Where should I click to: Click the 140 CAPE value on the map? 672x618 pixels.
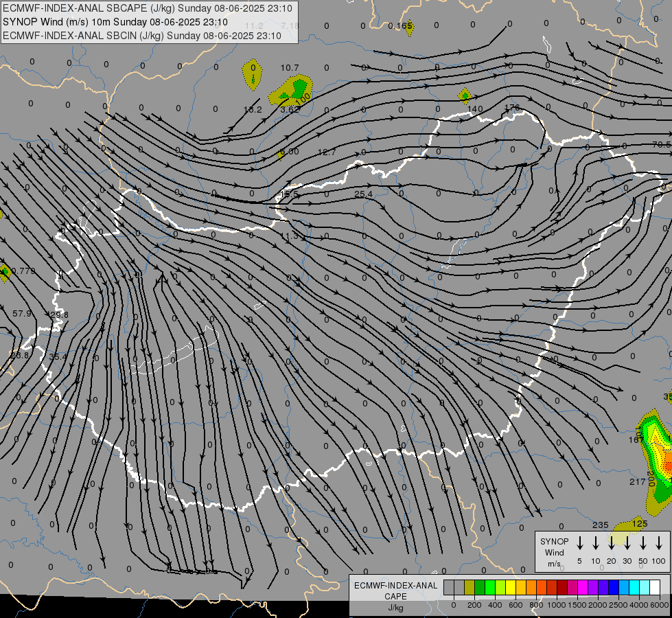point(475,109)
